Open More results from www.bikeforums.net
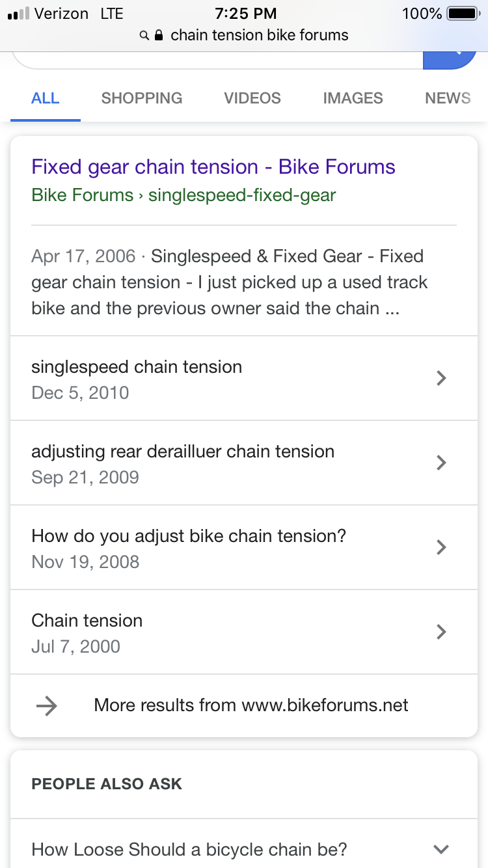Screen dimensions: 488x868 (x=251, y=705)
